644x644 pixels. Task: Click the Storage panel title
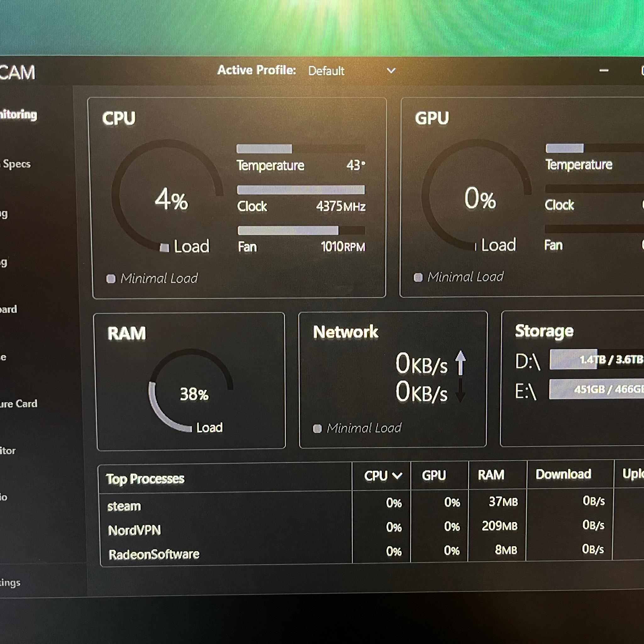coord(544,331)
